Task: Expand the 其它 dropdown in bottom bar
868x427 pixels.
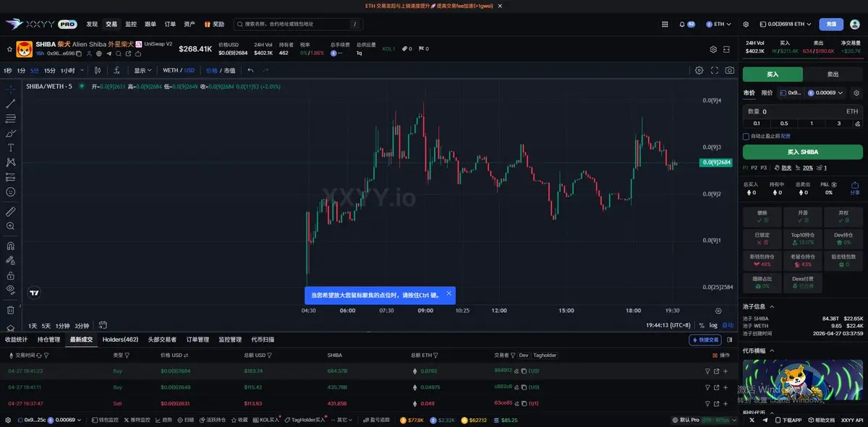Action: coord(341,420)
